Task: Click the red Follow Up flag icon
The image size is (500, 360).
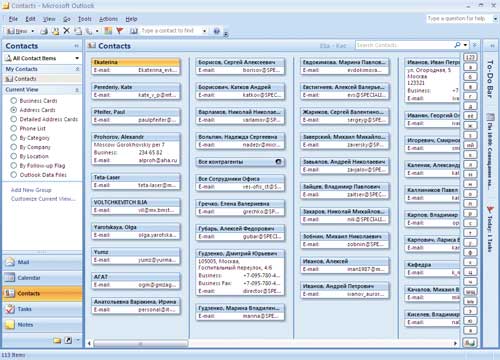Action: [120, 31]
